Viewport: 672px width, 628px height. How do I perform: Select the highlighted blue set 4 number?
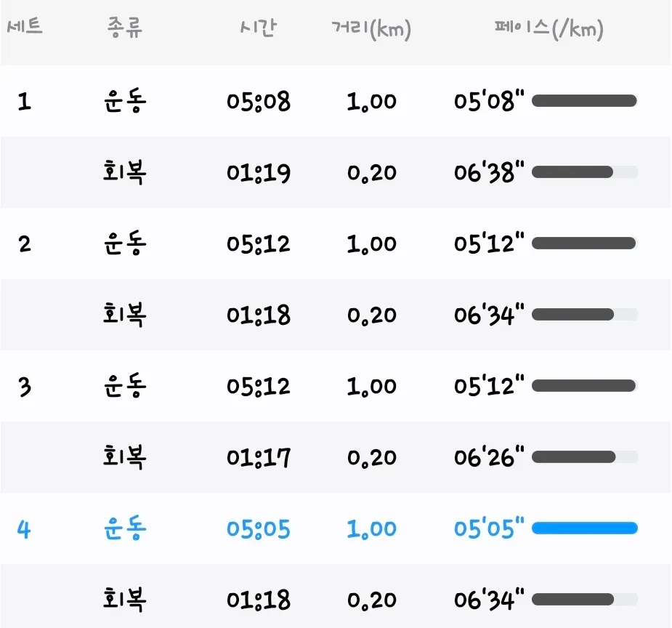tap(24, 528)
